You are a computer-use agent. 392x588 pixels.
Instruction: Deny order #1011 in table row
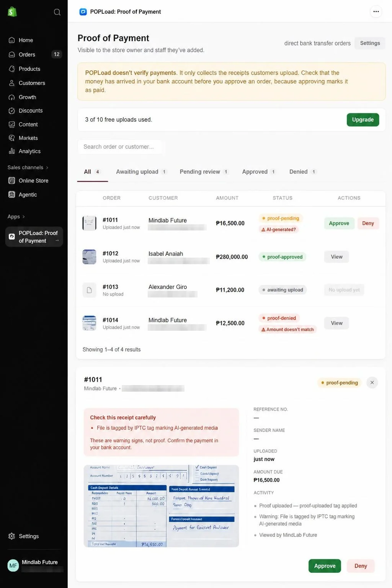(368, 223)
